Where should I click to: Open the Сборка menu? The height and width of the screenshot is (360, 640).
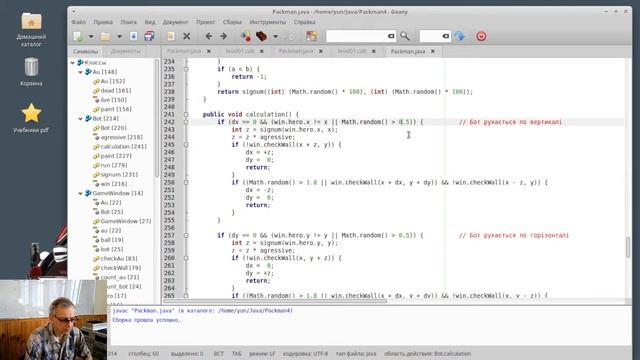pyautogui.click(x=232, y=22)
